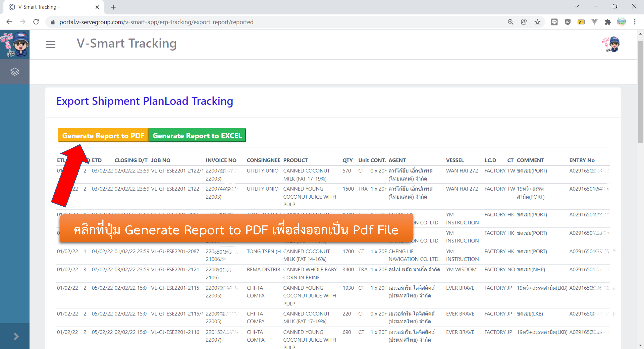Go back using browser back arrow
The width and height of the screenshot is (644, 349).
click(x=9, y=22)
